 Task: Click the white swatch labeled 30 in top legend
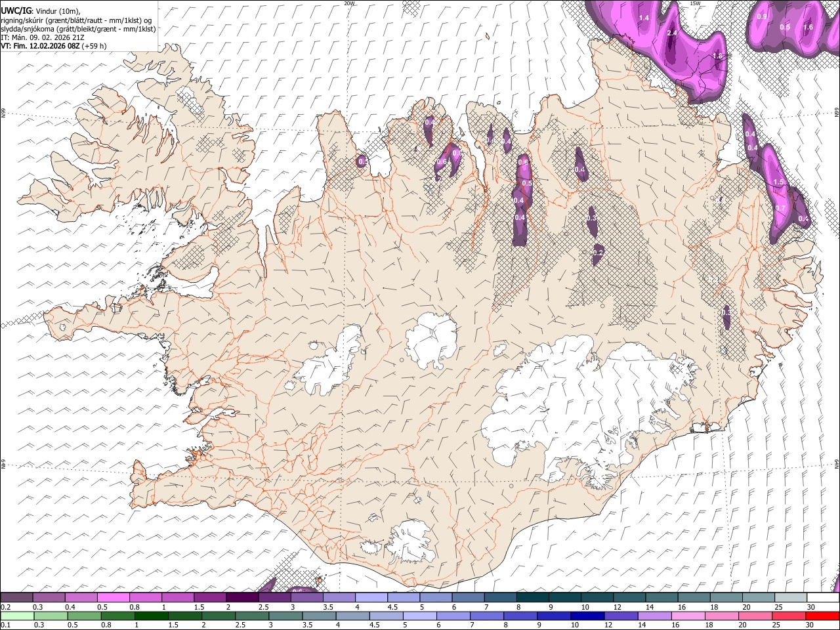pos(824,598)
